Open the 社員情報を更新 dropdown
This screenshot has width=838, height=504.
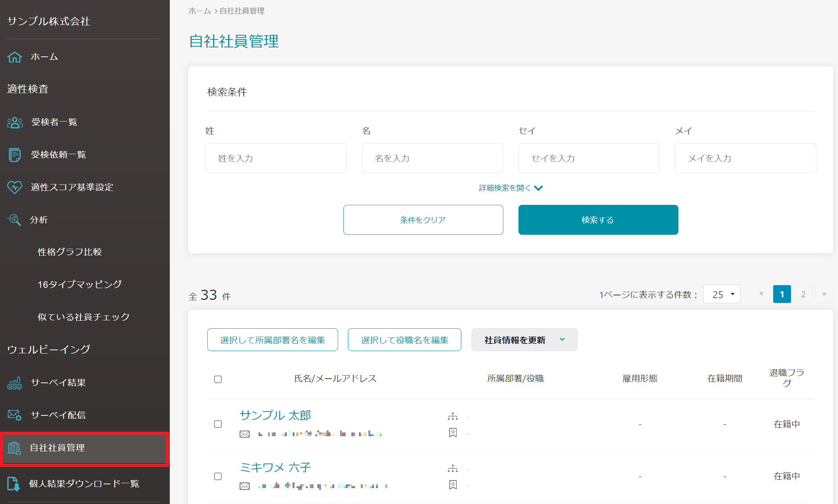pos(524,340)
